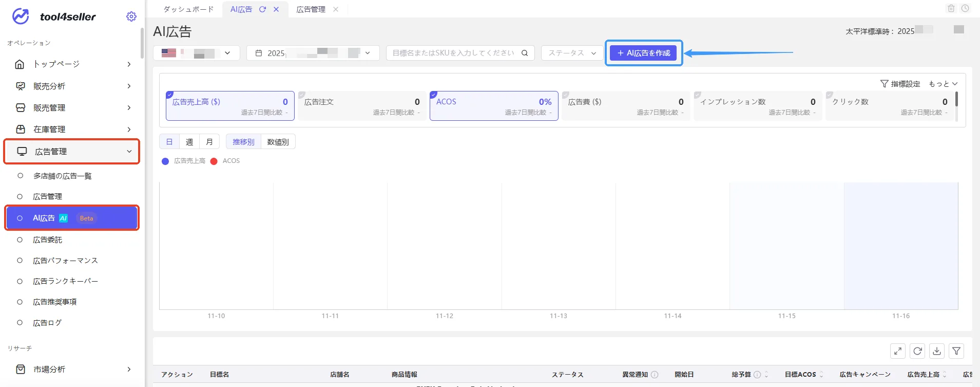Click the 販売分析 chart icon

pos(21,86)
